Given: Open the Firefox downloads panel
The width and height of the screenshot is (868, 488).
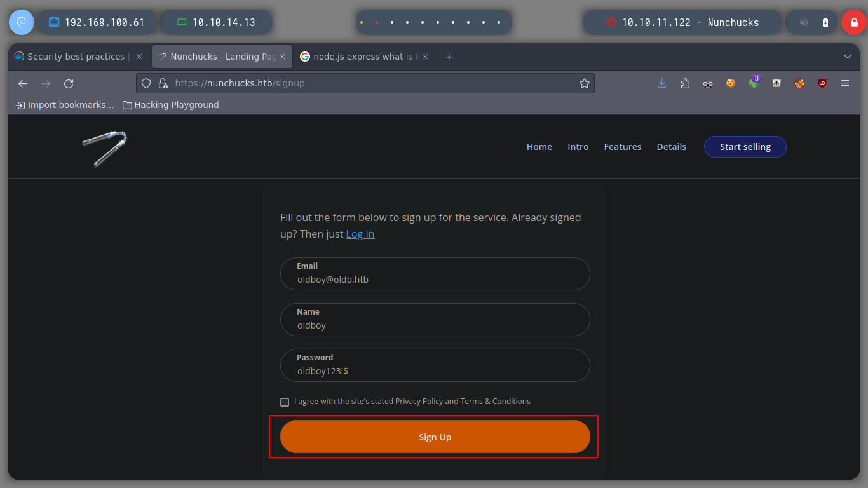Looking at the screenshot, I should point(661,83).
